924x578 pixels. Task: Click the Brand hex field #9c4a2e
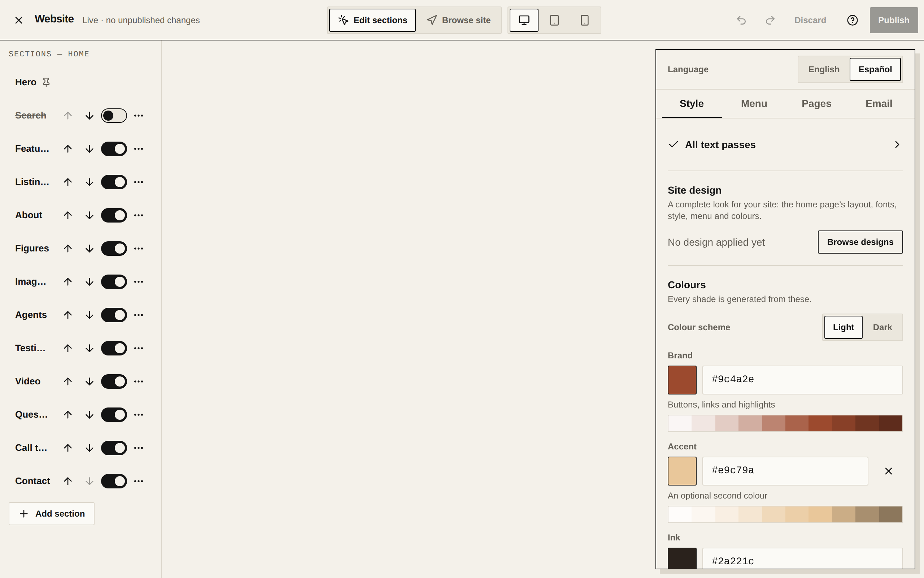(802, 380)
